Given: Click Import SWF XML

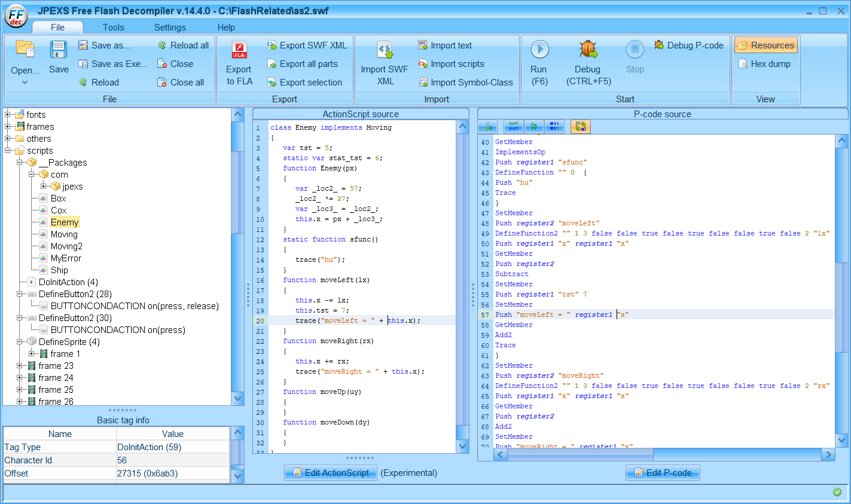Looking at the screenshot, I should click(385, 63).
